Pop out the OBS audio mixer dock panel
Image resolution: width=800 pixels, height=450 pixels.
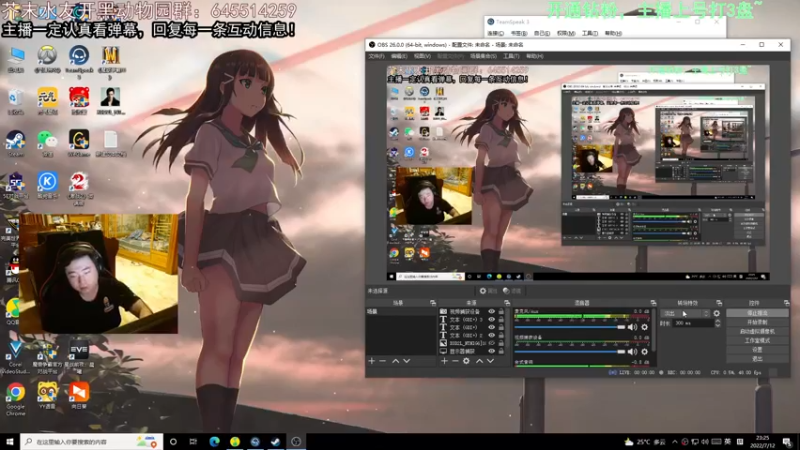pyautogui.click(x=653, y=303)
